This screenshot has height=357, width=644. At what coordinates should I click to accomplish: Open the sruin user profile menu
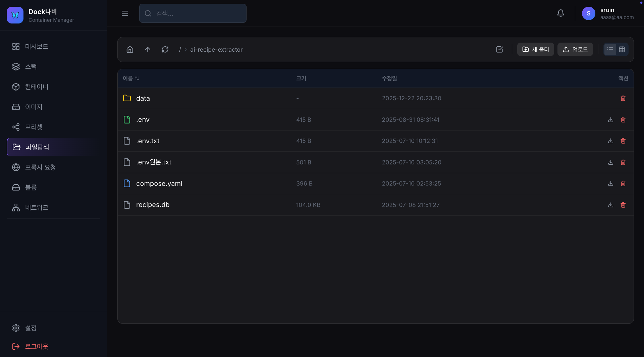[x=607, y=13]
